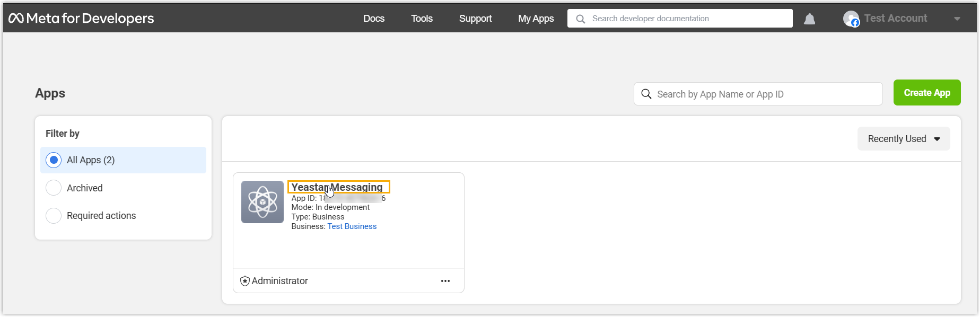The image size is (980, 317).
Task: Click the Test Account profile avatar
Action: [851, 19]
